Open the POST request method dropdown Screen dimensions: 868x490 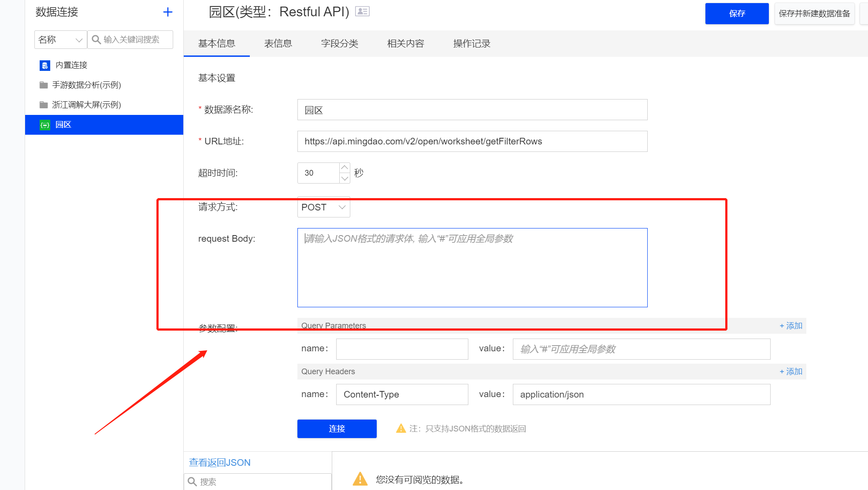pyautogui.click(x=323, y=207)
